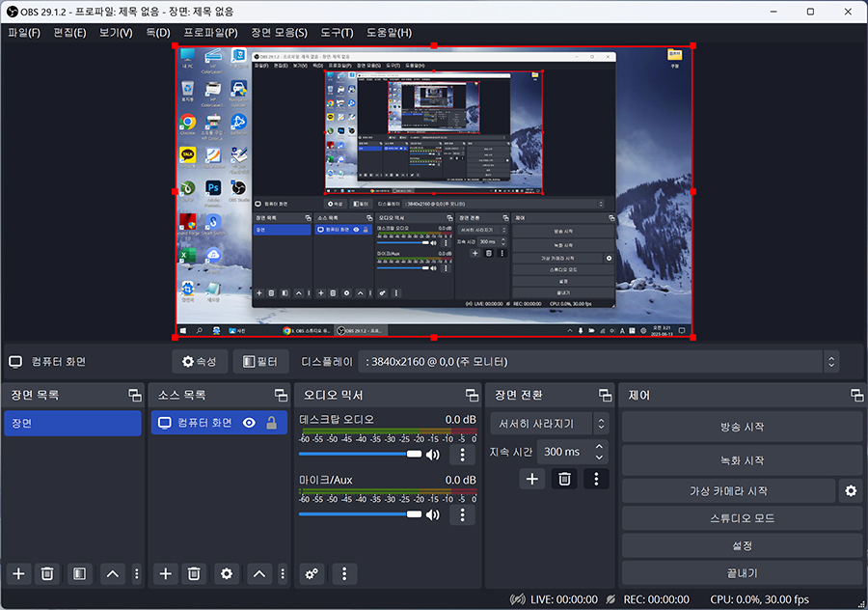
Task: Click the 컴퓨터 화면 source label in toolbar
Action: [58, 362]
